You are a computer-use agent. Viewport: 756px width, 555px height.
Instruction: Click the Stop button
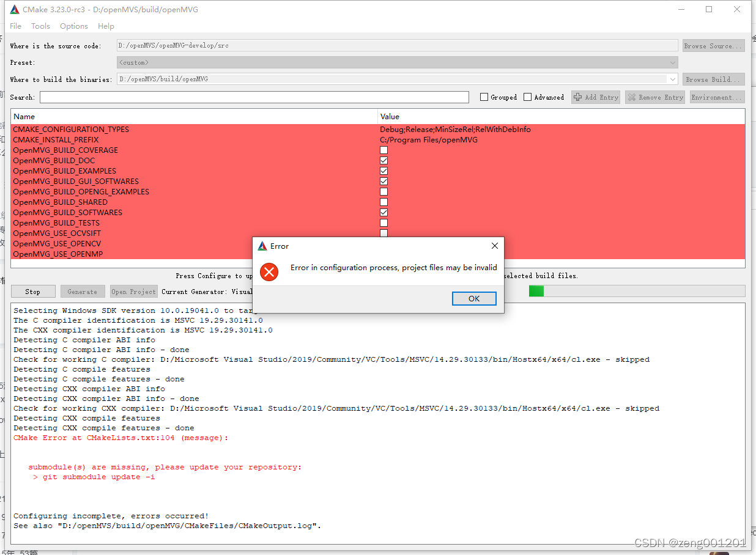pos(33,292)
